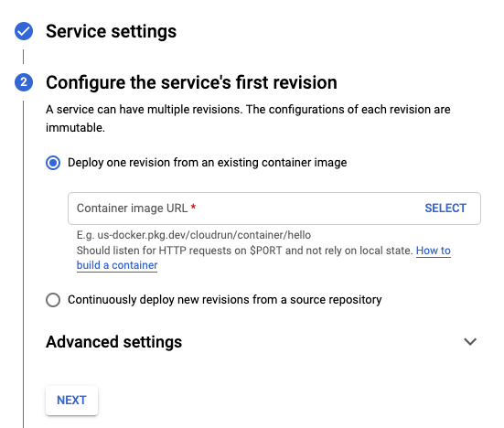
Task: Click the example us-docker.pkg.dev hint text
Action: pyautogui.click(x=194, y=235)
